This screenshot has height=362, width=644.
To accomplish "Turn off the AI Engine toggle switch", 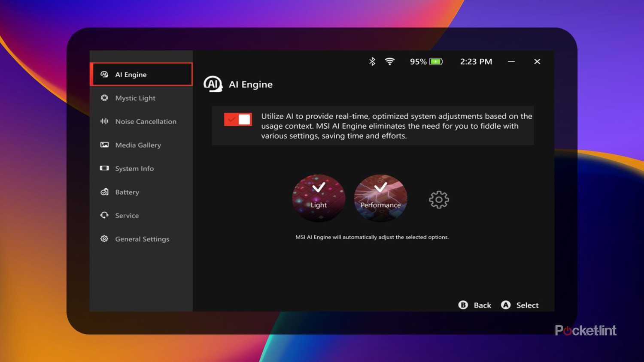I will 238,119.
